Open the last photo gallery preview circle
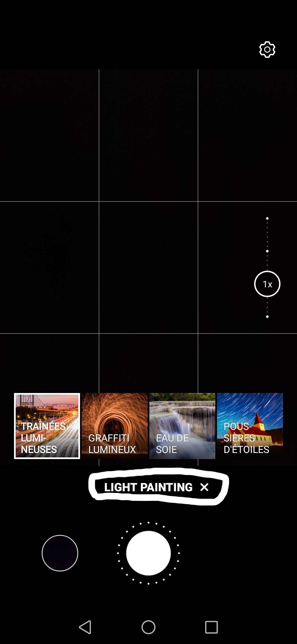Viewport: 297px width, 644px height. (60, 553)
